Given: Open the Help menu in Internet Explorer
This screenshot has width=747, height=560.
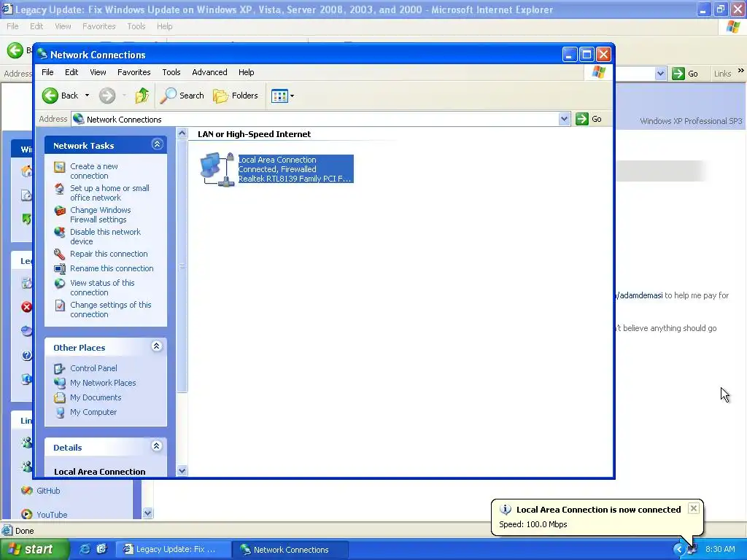Looking at the screenshot, I should coord(164,26).
